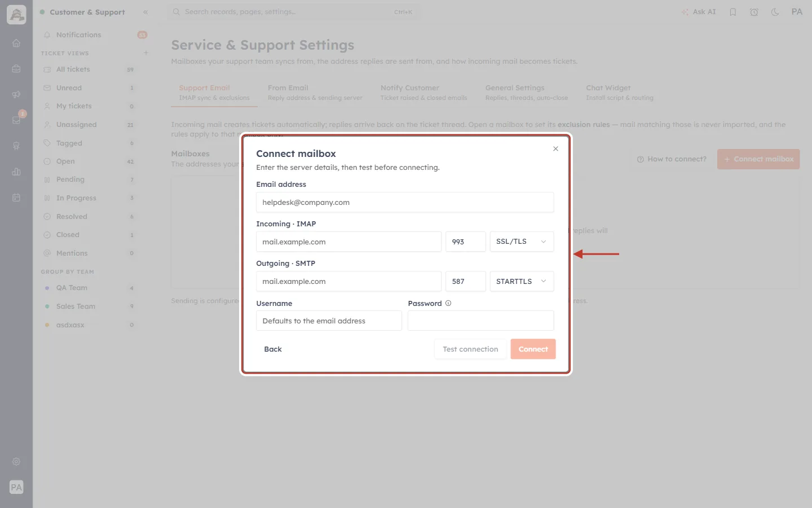Screen dimensions: 812x508
Task: Click the Password input field
Action: [481, 321]
